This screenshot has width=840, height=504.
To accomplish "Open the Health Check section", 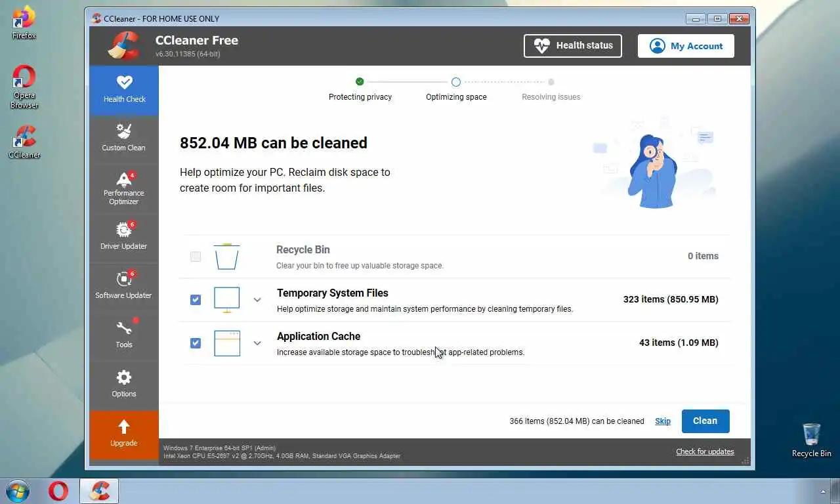I will (124, 91).
